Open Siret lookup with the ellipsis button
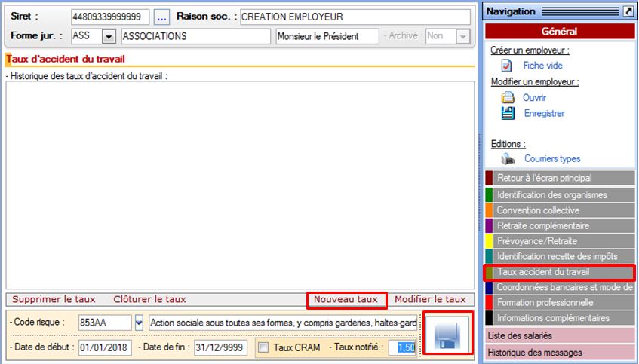The width and height of the screenshot is (639, 364). (161, 17)
